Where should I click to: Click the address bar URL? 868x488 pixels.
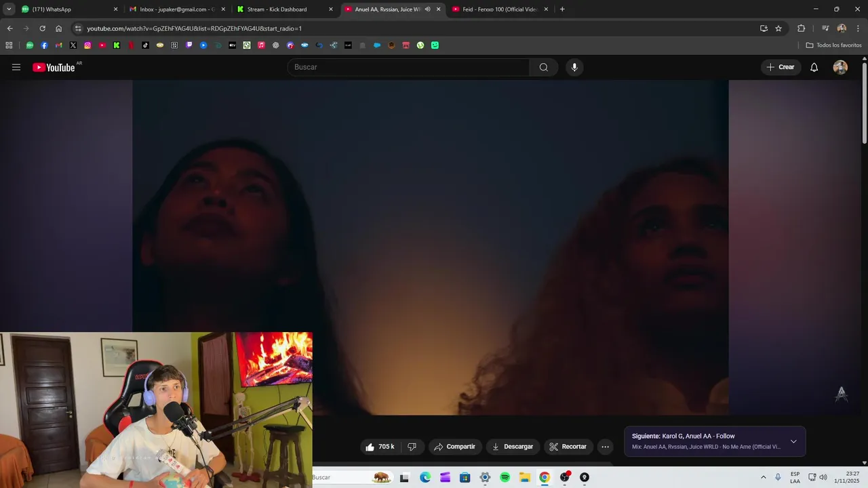coord(194,28)
